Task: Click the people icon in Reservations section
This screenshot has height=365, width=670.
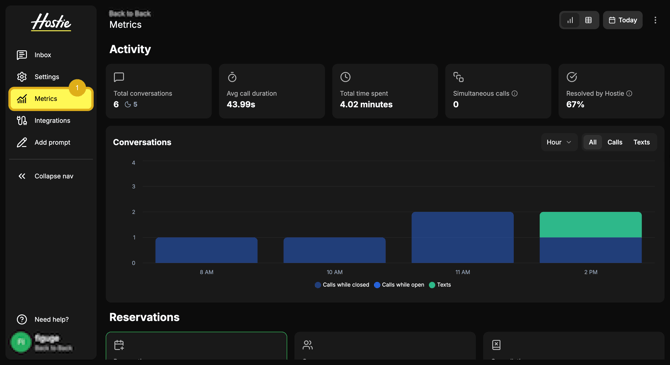Action: [308, 345]
